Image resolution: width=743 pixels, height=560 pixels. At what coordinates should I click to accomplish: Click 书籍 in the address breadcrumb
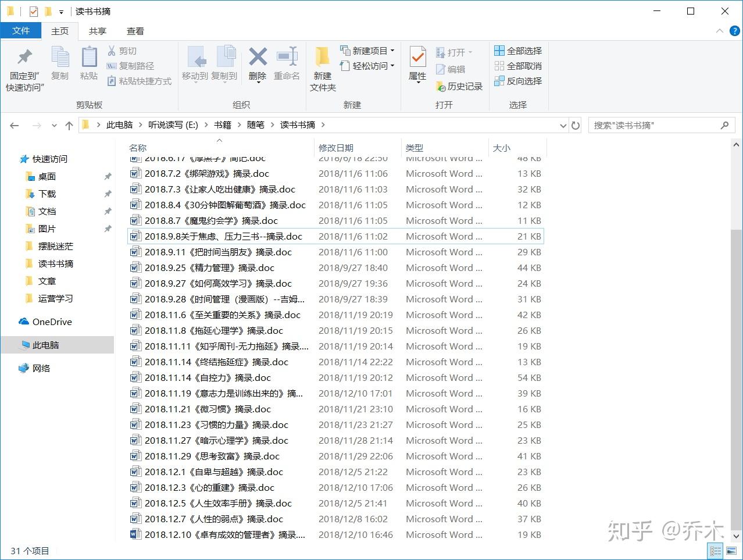[222, 125]
